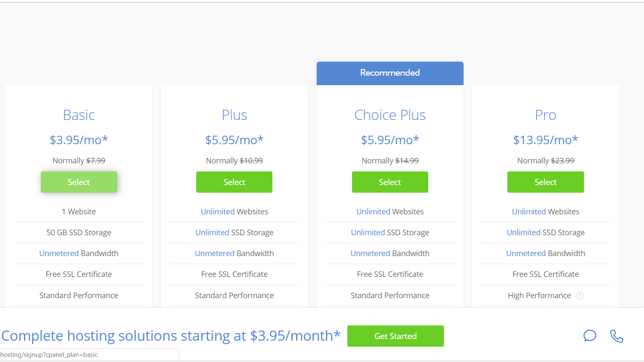Click the phone call icon
Viewport: 644px width, 362px height.
tap(616, 336)
